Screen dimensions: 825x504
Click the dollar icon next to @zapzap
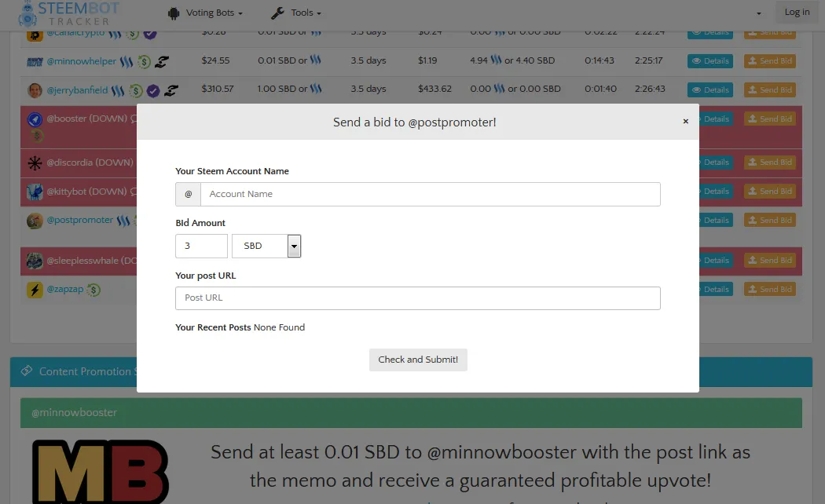[93, 290]
